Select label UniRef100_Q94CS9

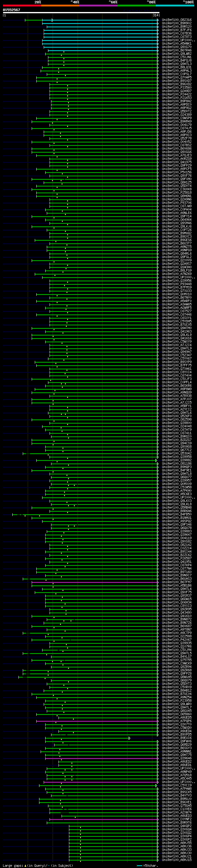click(x=177, y=443)
